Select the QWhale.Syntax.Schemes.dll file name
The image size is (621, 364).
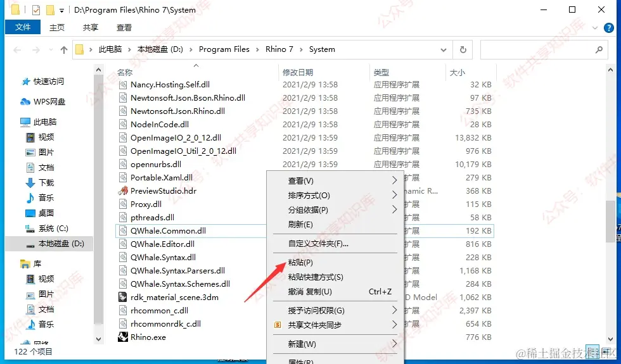(180, 284)
